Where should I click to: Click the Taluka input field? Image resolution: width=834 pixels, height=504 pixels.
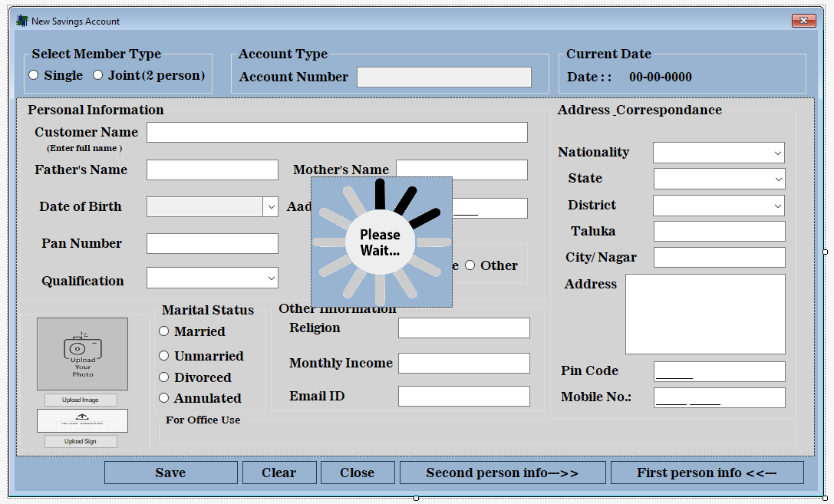[x=719, y=231]
